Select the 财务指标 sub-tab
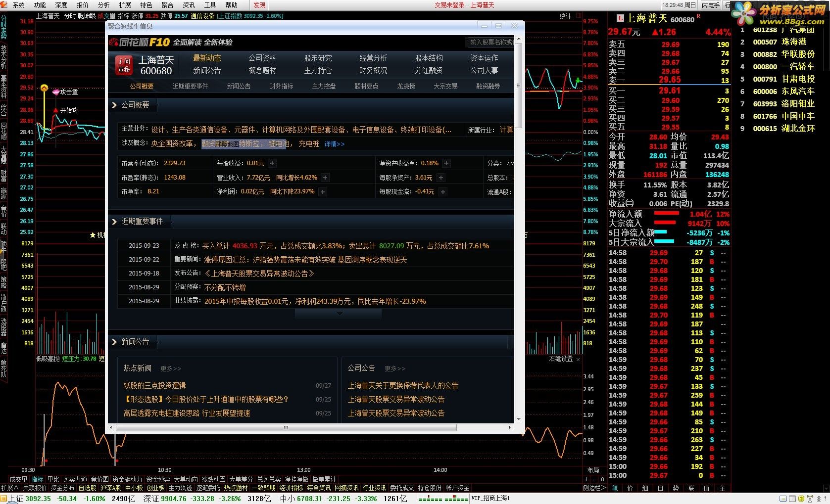 [281, 86]
